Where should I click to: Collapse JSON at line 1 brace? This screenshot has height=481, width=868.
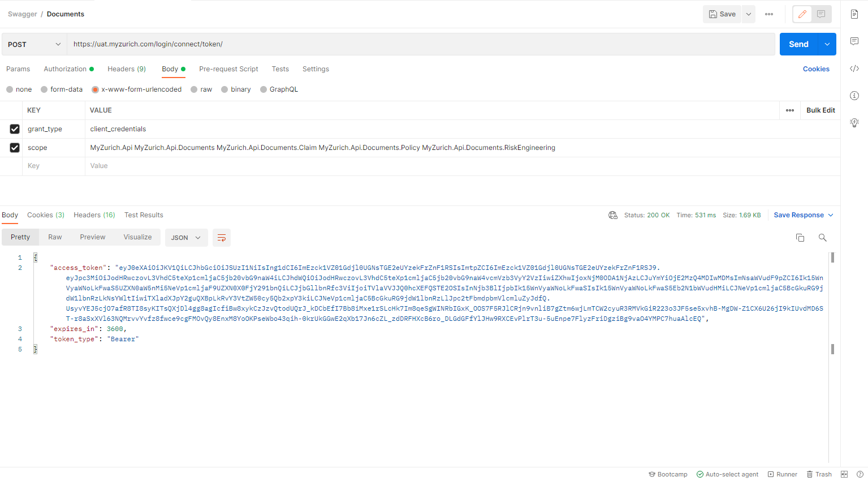coord(35,257)
